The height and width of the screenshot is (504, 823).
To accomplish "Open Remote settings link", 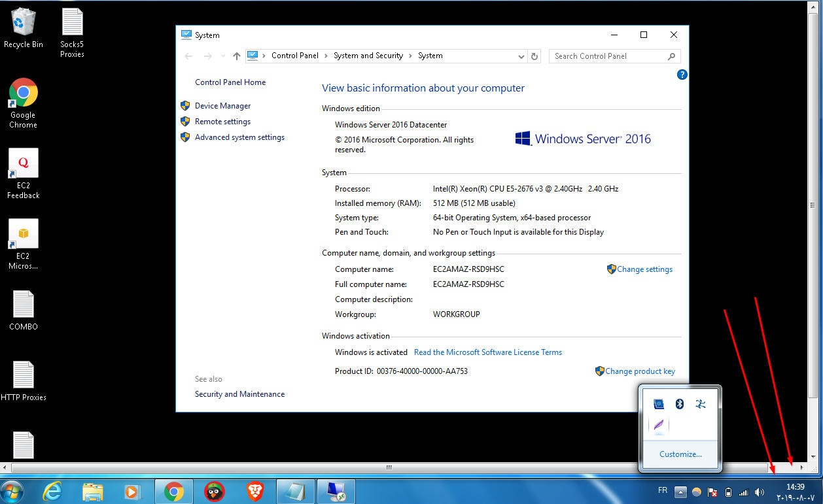I will (222, 122).
